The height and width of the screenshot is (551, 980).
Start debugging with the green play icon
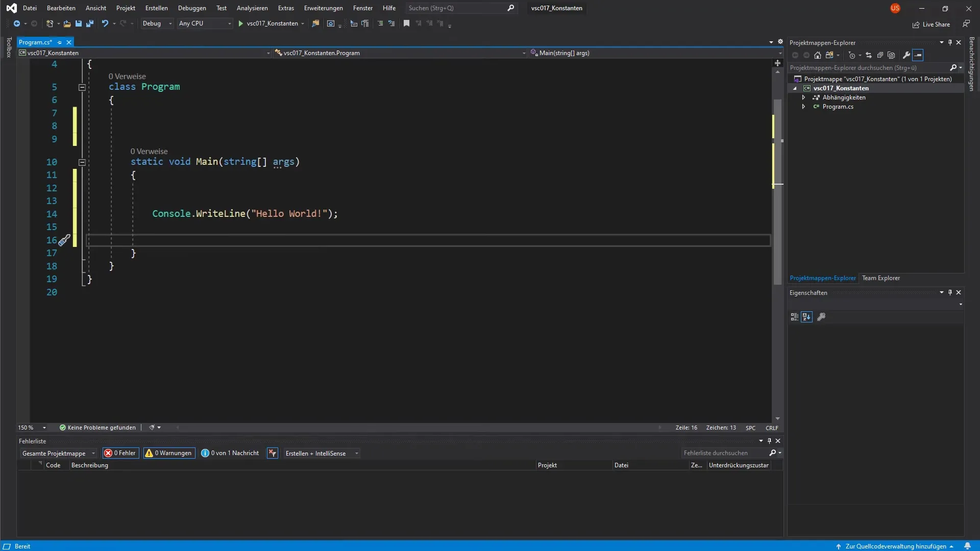click(x=240, y=23)
